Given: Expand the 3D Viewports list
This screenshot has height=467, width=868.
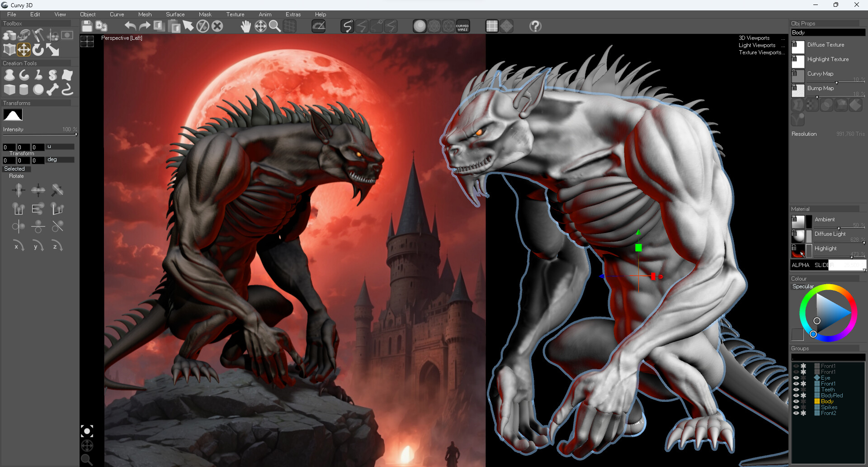Looking at the screenshot, I should pos(754,38).
